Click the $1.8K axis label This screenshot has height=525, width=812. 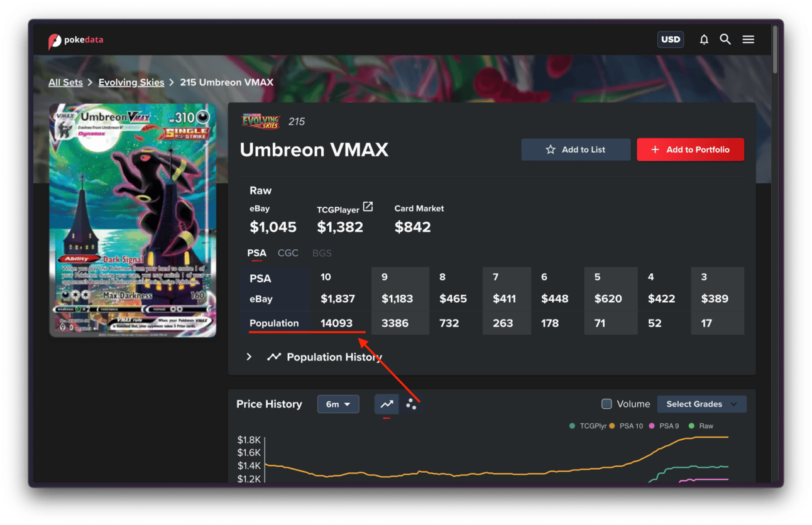(x=249, y=440)
